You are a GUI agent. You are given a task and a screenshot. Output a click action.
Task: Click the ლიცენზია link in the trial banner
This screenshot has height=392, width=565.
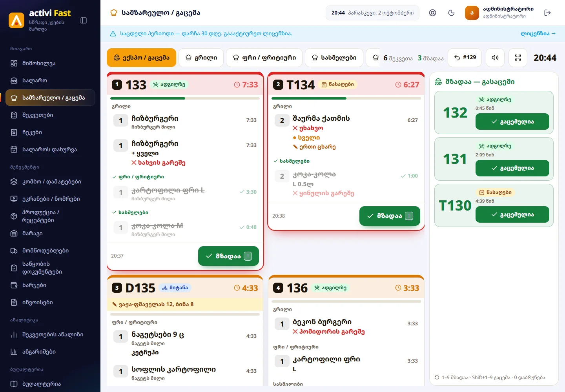[x=538, y=34]
